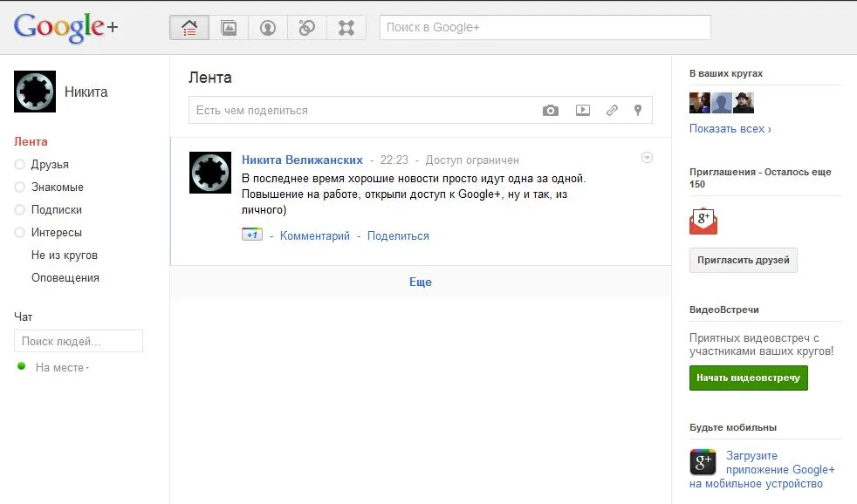
Task: Open Никита Велижанских profile link
Action: coord(302,160)
